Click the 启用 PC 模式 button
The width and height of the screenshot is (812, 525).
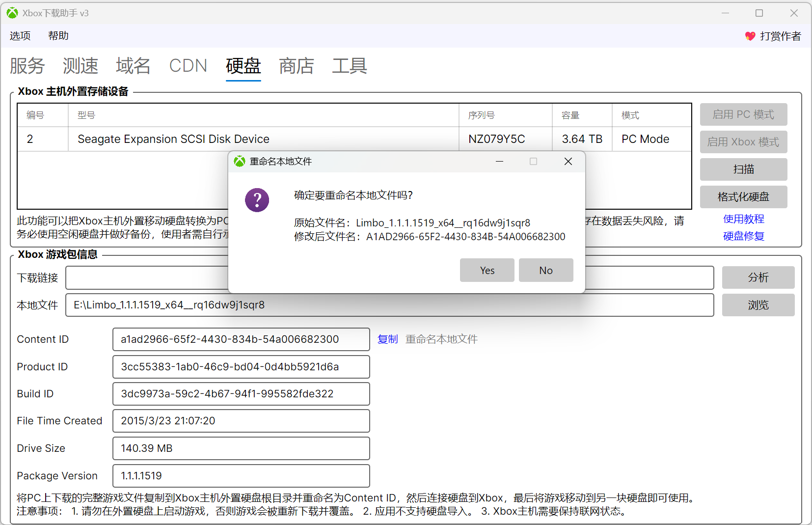[743, 114]
